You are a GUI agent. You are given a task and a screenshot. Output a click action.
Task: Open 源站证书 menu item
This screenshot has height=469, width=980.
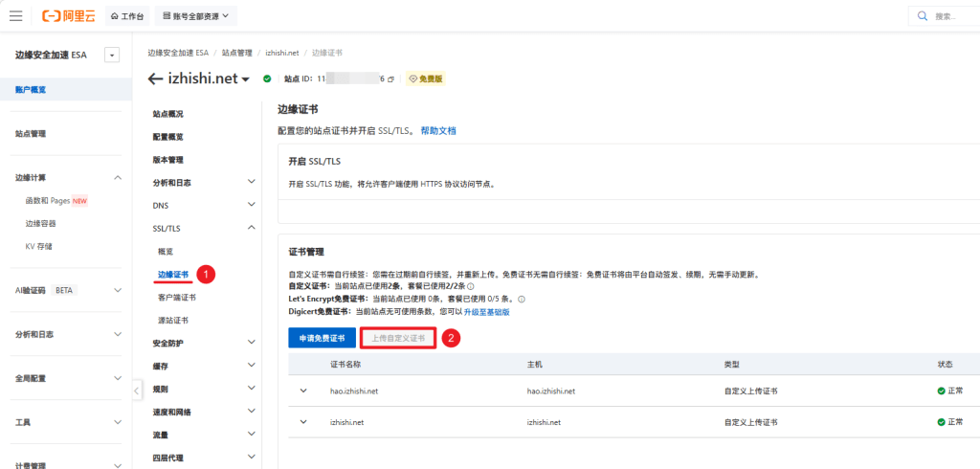(x=173, y=321)
